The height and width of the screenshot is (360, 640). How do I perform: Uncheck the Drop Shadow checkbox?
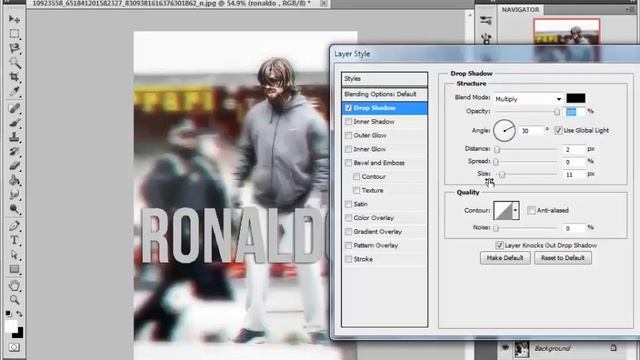coord(348,108)
